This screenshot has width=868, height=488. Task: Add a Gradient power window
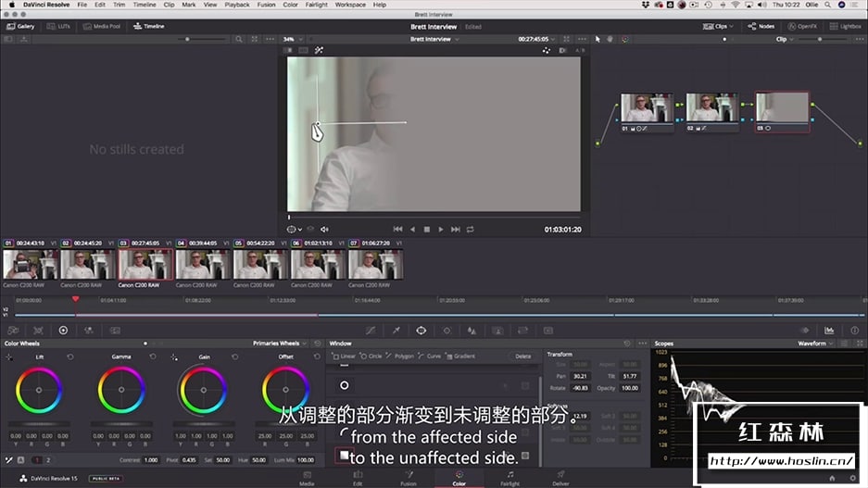pos(460,357)
